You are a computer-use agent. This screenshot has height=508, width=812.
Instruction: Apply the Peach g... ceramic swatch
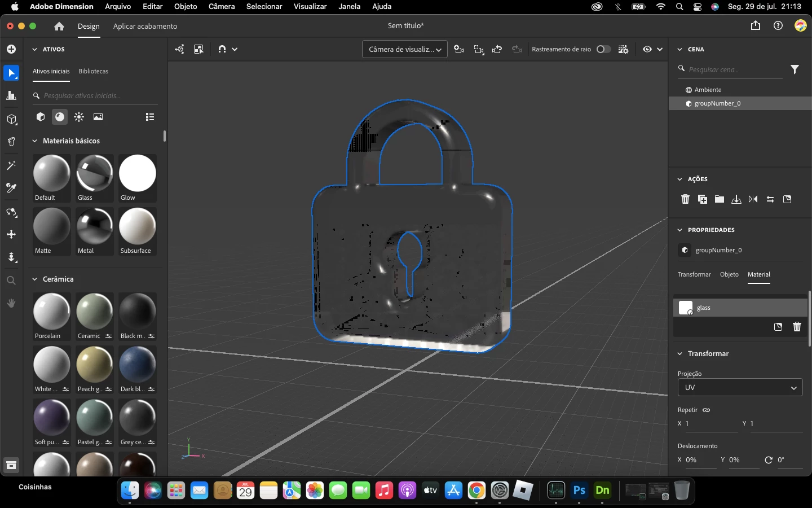click(x=95, y=369)
